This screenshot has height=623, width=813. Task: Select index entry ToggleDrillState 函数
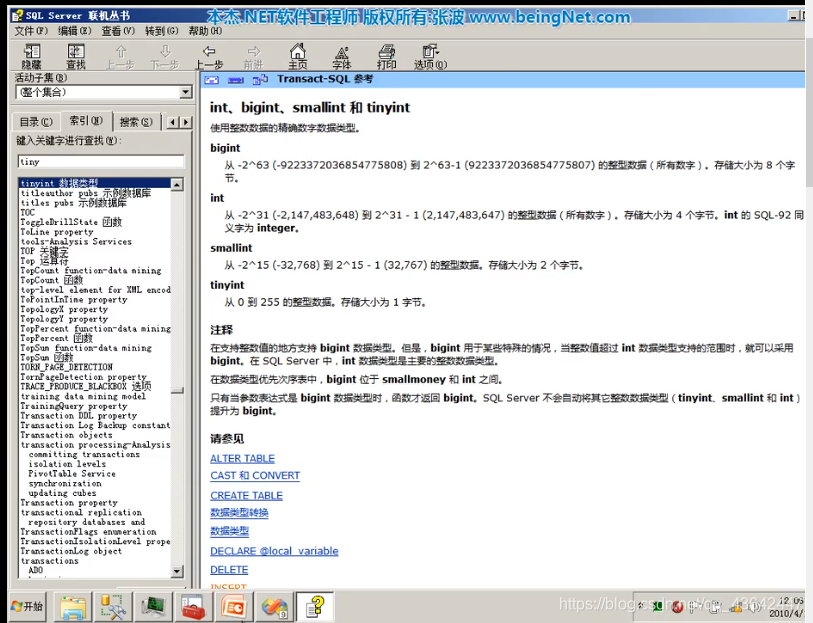tap(71, 222)
